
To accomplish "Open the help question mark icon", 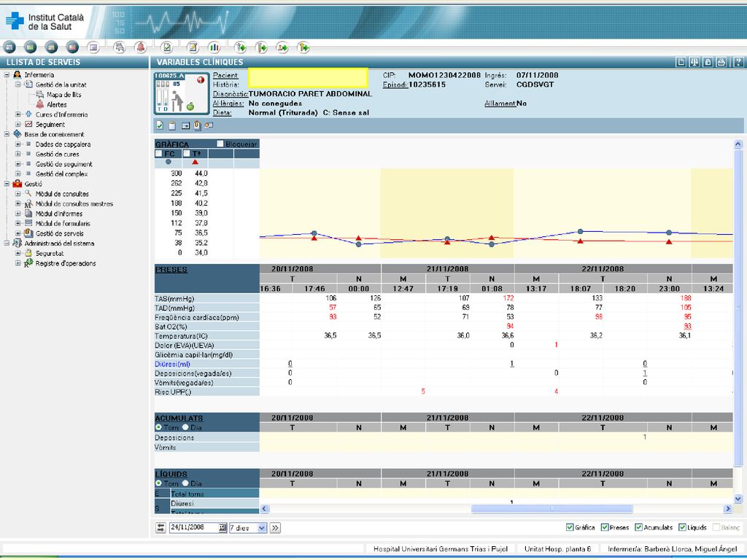I will coord(738,62).
